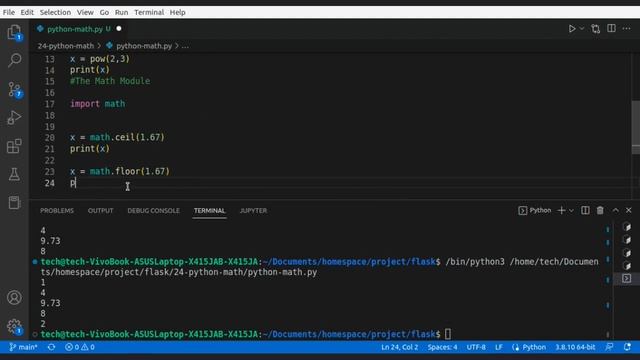640x360 pixels.
Task: Open the Accounts menu
Action: tap(14, 298)
